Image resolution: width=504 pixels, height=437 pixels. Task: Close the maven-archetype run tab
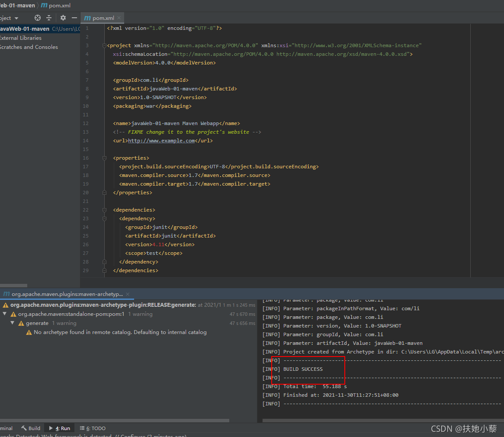pyautogui.click(x=128, y=294)
